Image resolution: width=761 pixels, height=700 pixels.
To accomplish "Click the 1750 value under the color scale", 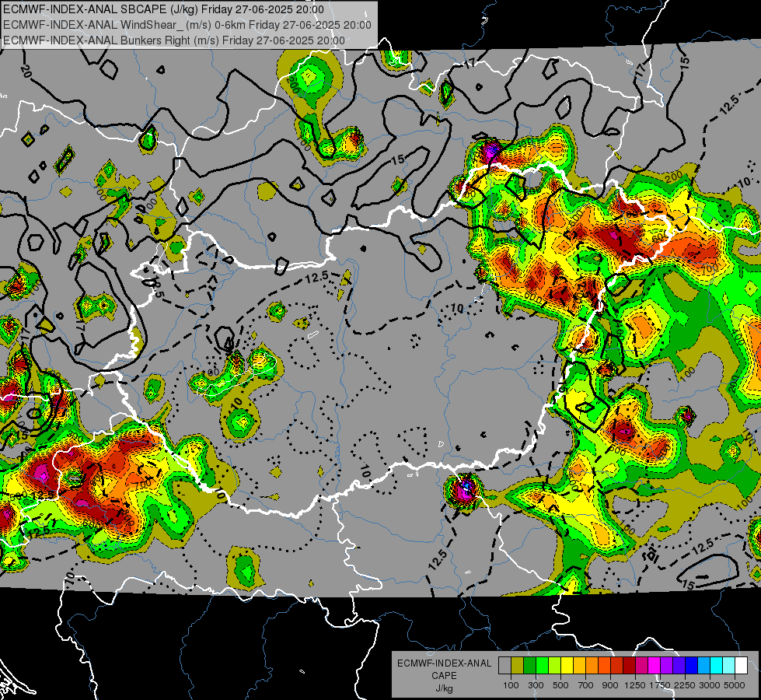I will pyautogui.click(x=660, y=685).
